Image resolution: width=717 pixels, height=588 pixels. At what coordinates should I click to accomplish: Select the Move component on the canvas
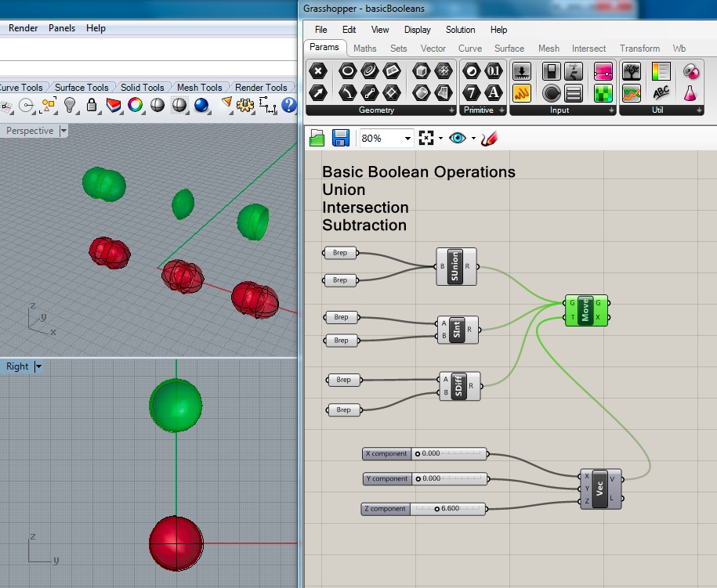pyautogui.click(x=585, y=310)
